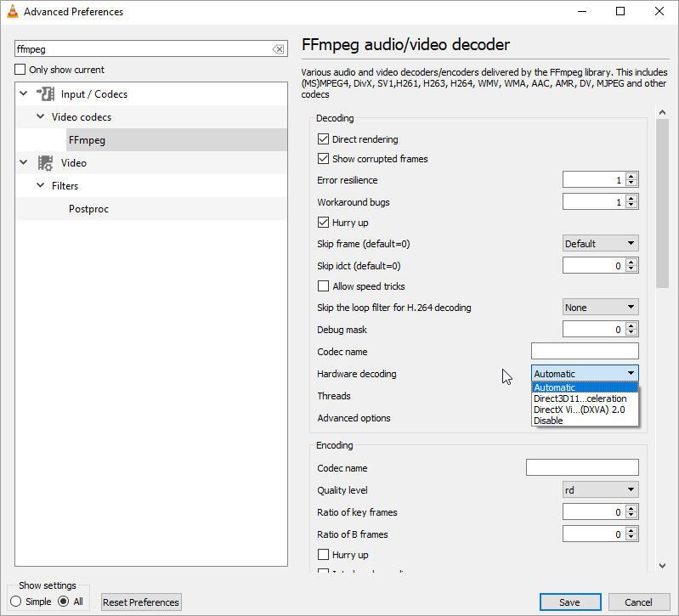Viewport: 679px width, 616px height.
Task: Toggle the Decoding Hurry up checkbox
Action: click(x=323, y=223)
